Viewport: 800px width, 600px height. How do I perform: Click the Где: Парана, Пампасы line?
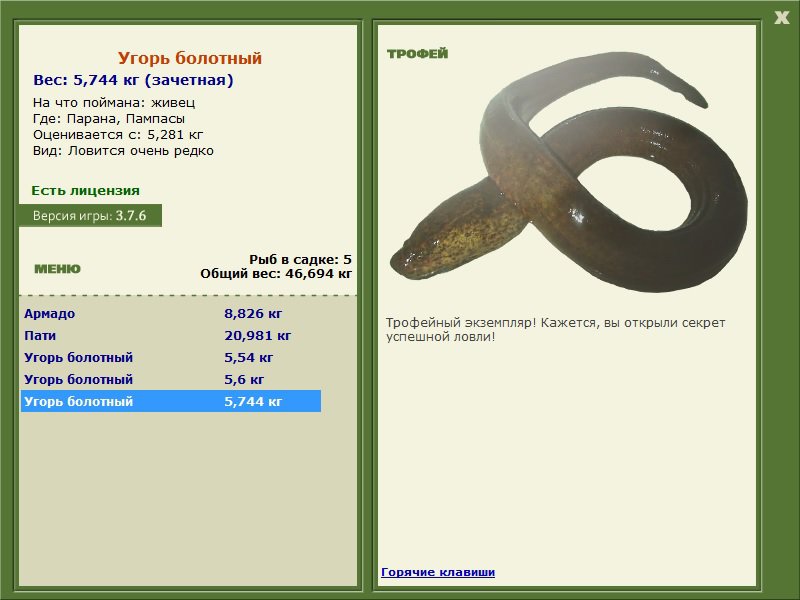[109, 118]
